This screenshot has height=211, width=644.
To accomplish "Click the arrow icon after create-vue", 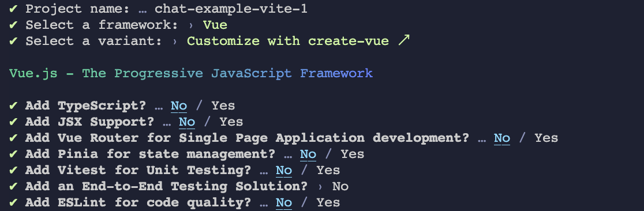I will pos(404,40).
